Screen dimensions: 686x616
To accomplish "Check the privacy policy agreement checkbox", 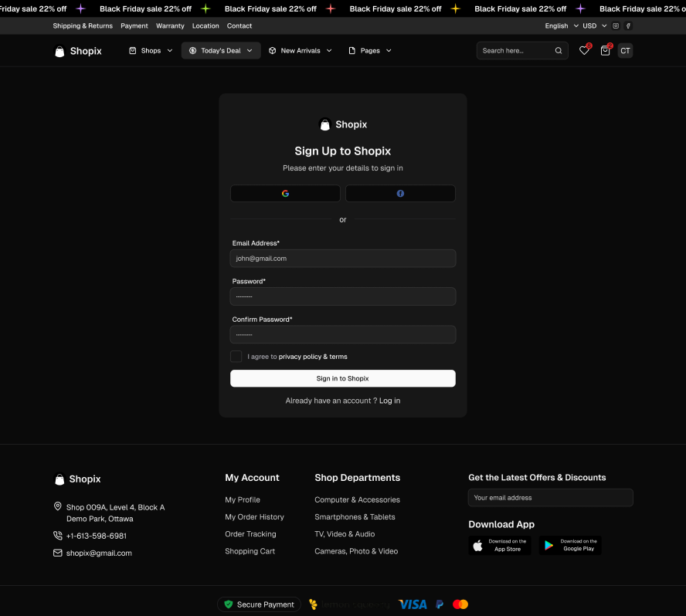I will pos(236,357).
